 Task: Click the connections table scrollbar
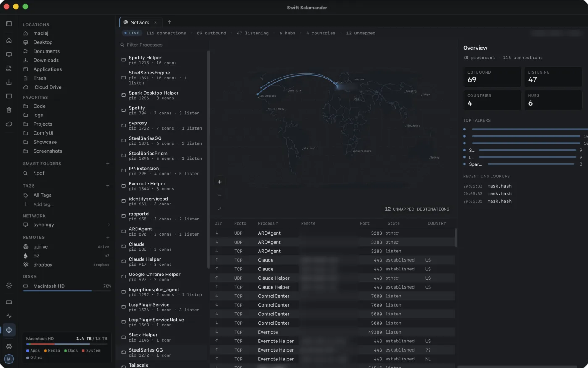456,238
